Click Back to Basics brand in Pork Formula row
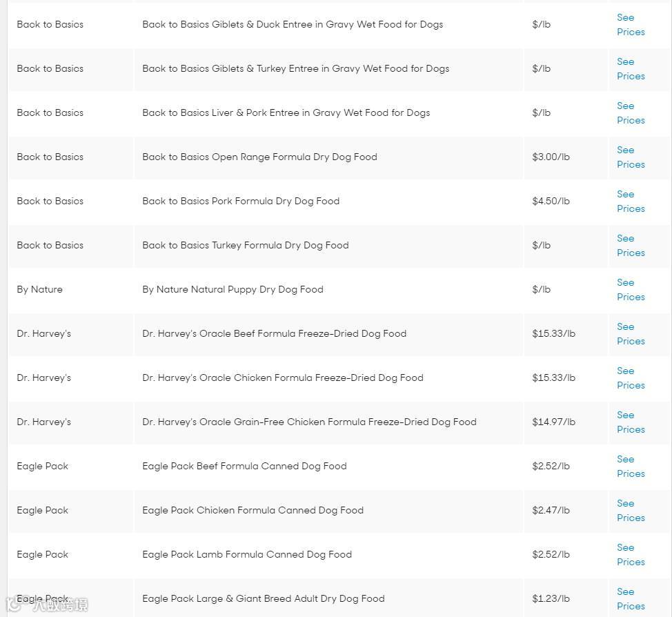 click(x=50, y=201)
